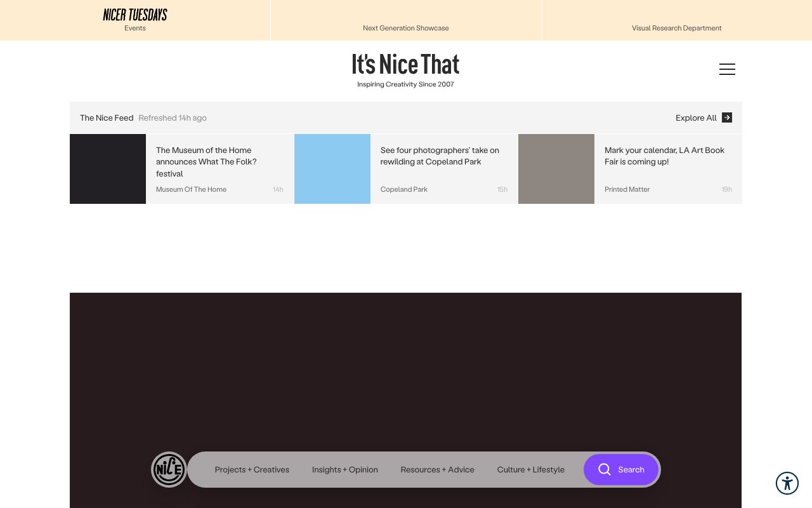Click the blue Copeland Park thumbnail
The width and height of the screenshot is (812, 508).
[332, 169]
